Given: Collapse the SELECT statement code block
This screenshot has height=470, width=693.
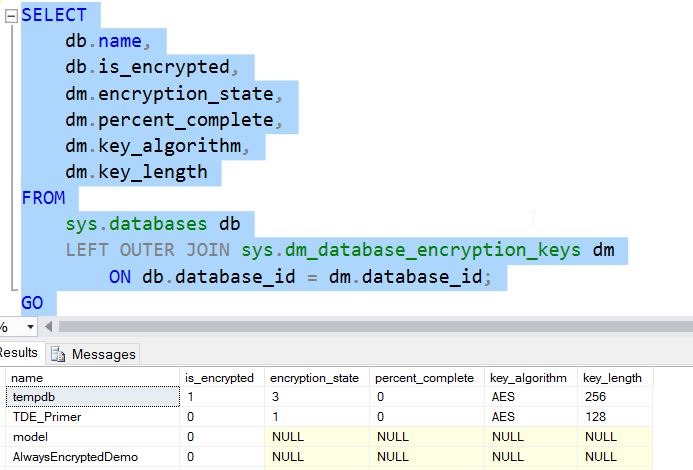Looking at the screenshot, I should [x=9, y=16].
